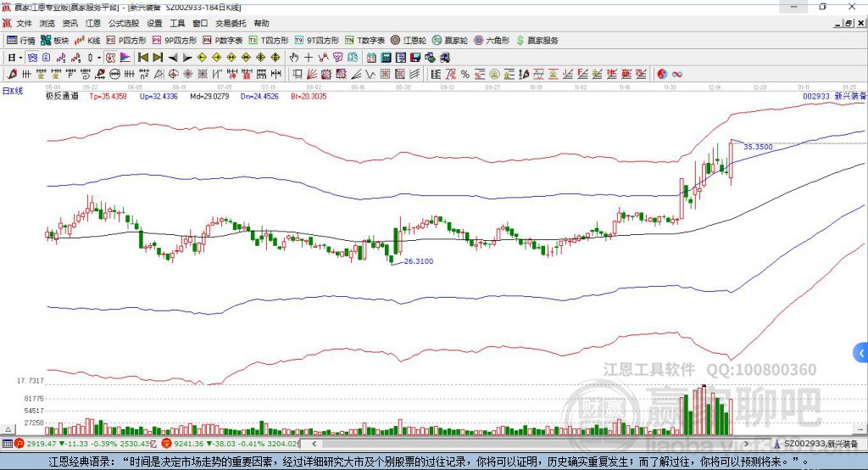The height and width of the screenshot is (470, 868).
Task: Expand the 日 period dropdown
Action: coord(20,58)
